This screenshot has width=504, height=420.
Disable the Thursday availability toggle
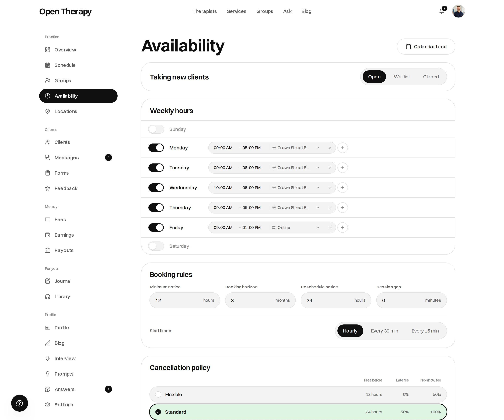click(156, 207)
